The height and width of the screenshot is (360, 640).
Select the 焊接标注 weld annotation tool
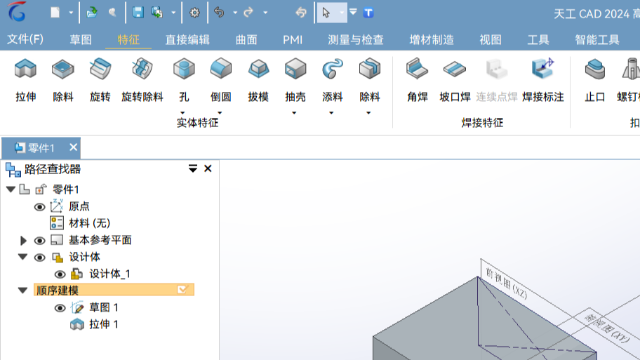pos(543,79)
